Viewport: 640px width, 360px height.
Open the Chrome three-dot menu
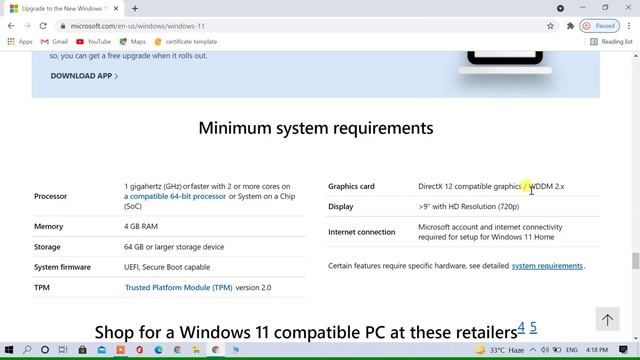click(629, 26)
